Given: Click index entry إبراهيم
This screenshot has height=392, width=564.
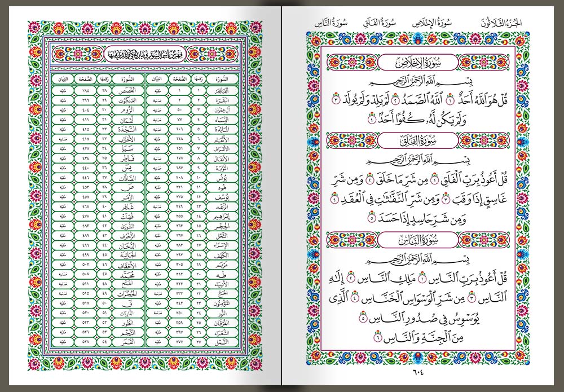Looking at the screenshot, I should tap(222, 217).
